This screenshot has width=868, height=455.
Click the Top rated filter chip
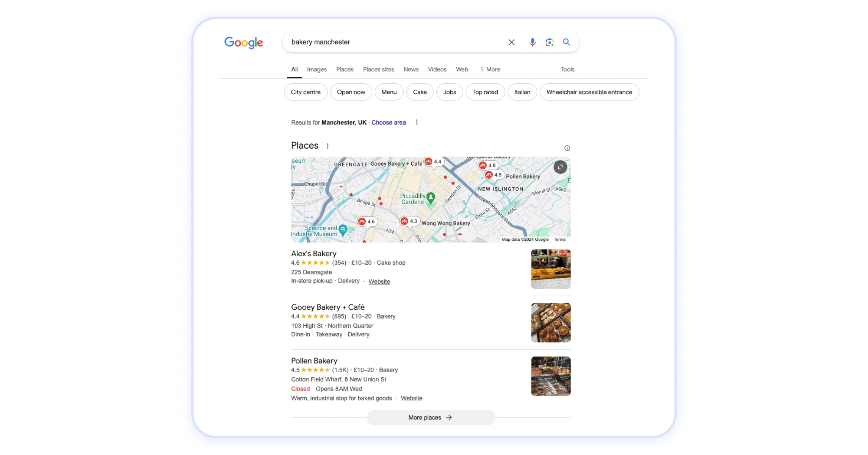pos(485,92)
